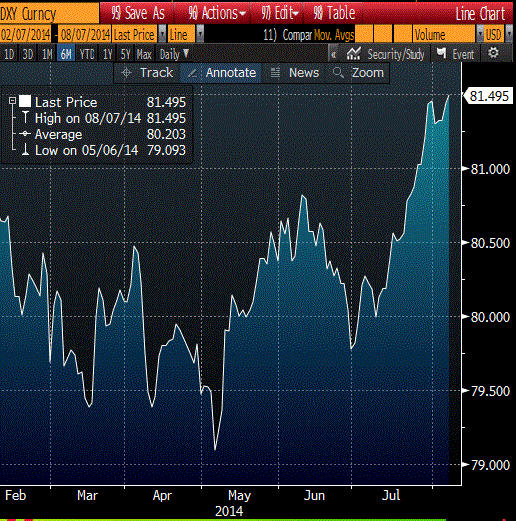Click the white Last Price color swatch

pos(25,101)
